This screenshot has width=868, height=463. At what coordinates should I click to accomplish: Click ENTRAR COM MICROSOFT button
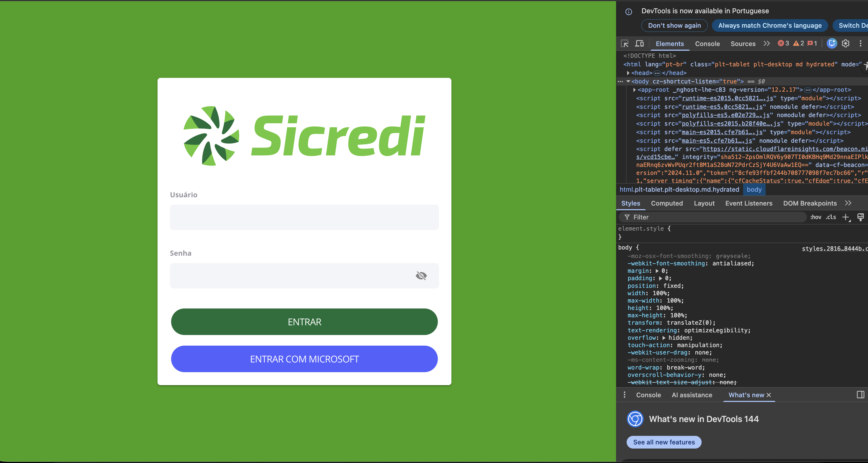click(304, 359)
